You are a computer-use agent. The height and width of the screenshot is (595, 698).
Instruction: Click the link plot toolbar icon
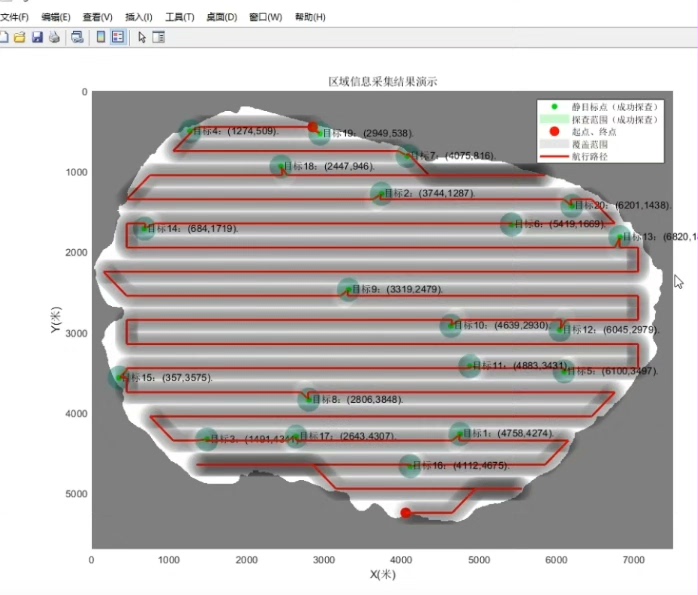coord(77,37)
